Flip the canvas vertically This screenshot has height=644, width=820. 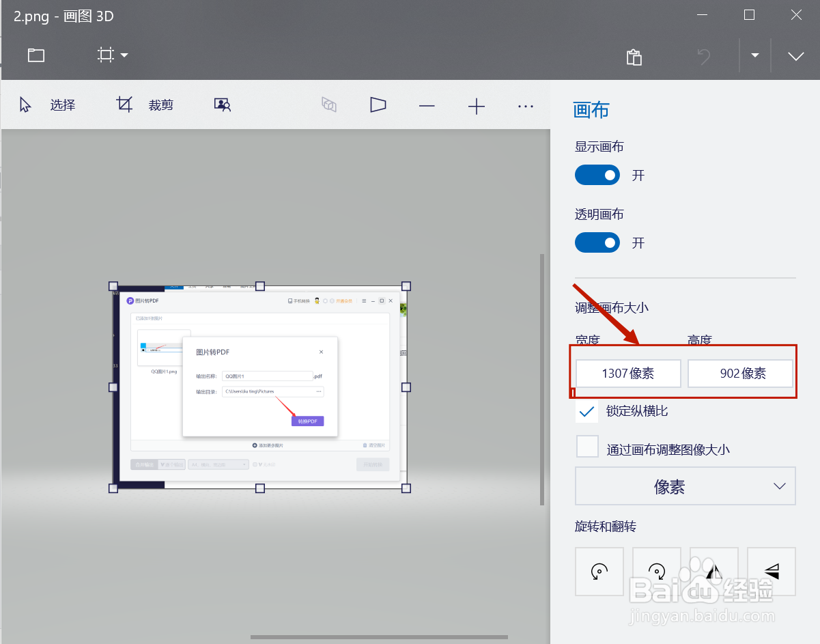(772, 572)
